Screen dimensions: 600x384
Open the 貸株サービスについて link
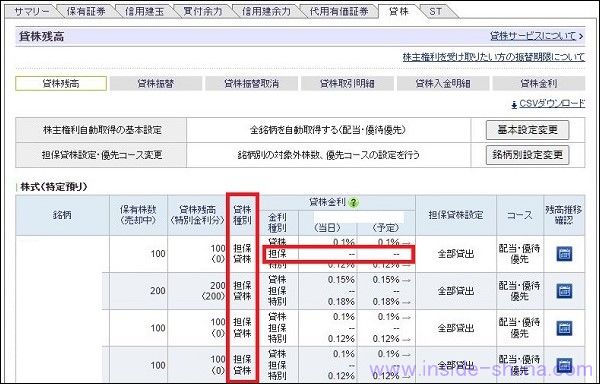(533, 36)
